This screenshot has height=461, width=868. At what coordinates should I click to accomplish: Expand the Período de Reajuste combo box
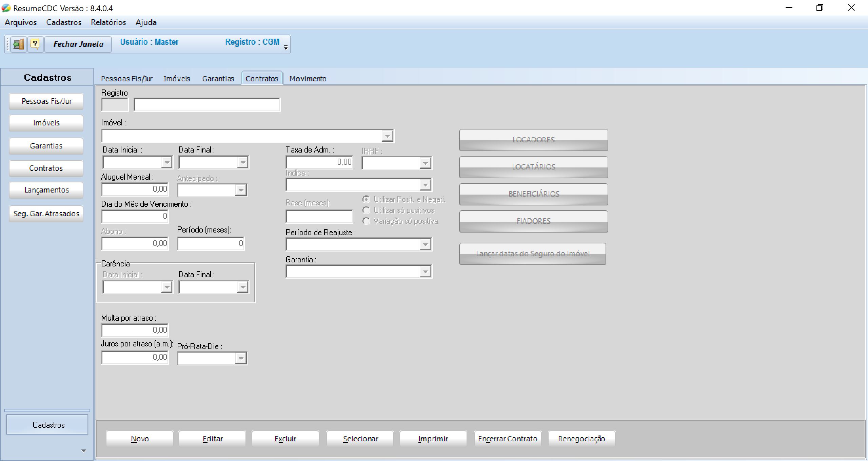425,244
